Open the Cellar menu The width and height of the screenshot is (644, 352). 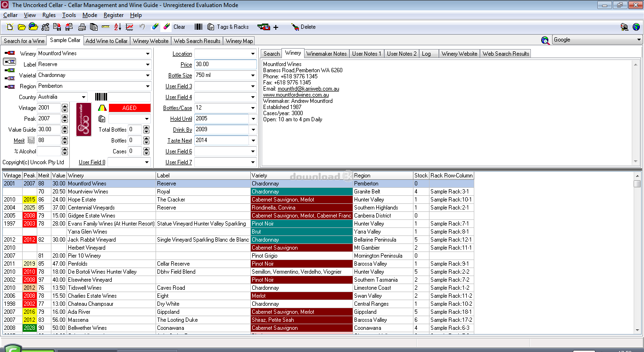[x=10, y=15]
